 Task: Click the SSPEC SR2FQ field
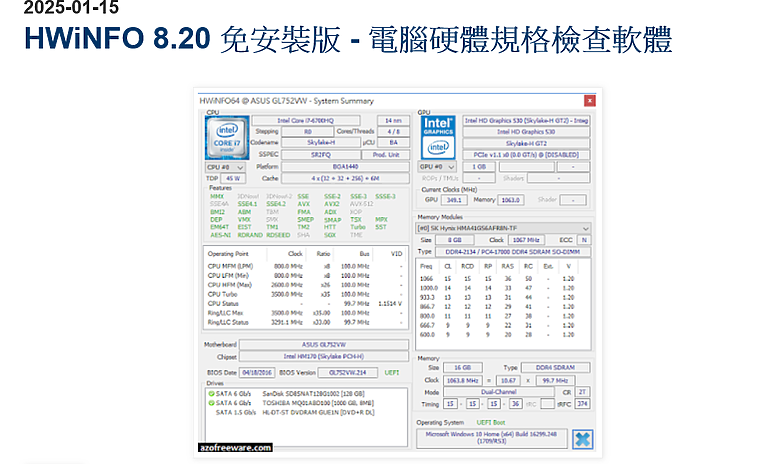click(321, 155)
